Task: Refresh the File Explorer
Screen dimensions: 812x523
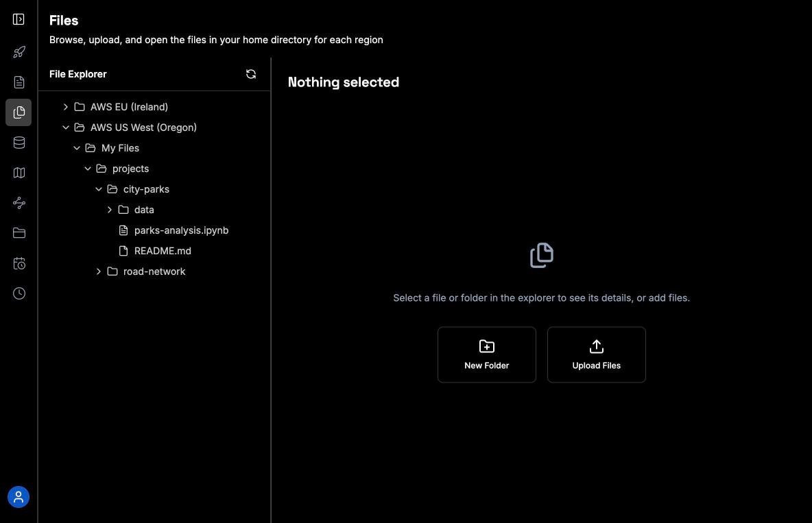Action: [x=250, y=74]
